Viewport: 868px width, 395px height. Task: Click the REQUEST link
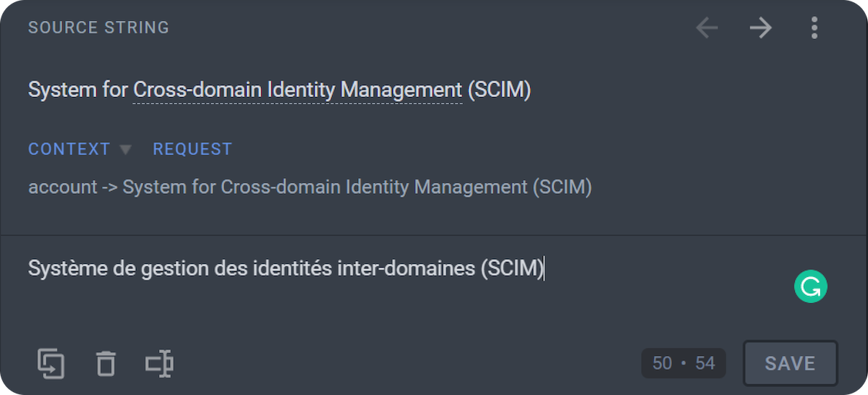point(192,149)
